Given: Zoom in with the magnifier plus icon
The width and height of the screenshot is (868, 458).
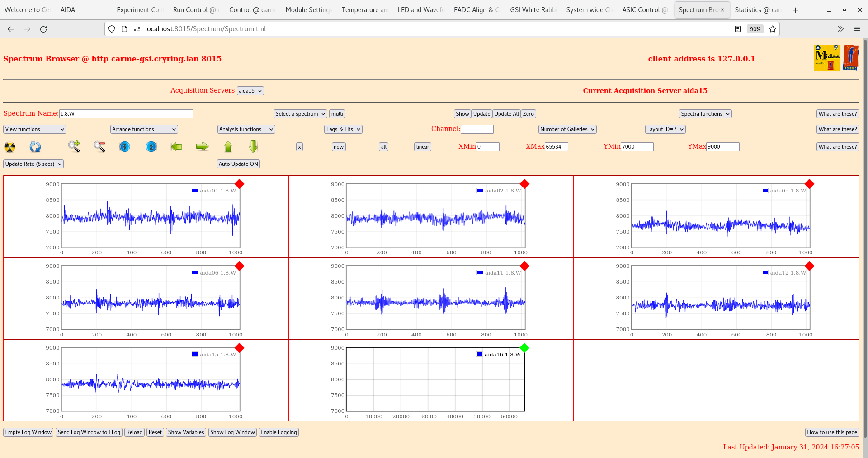Looking at the screenshot, I should pos(74,146).
